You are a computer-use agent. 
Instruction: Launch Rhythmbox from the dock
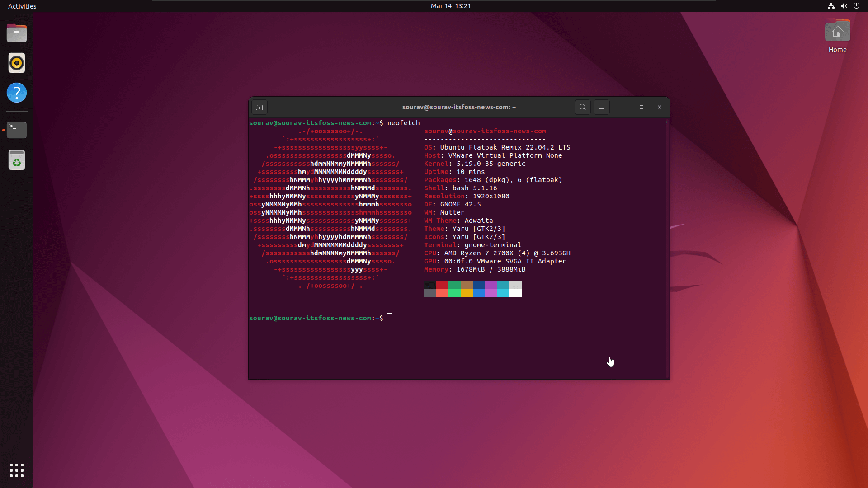point(16,63)
